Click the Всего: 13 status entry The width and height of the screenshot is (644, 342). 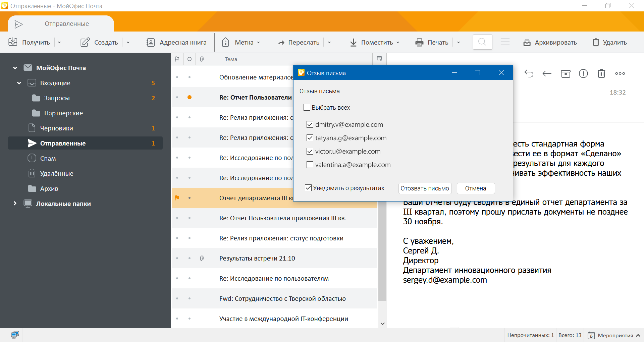570,335
